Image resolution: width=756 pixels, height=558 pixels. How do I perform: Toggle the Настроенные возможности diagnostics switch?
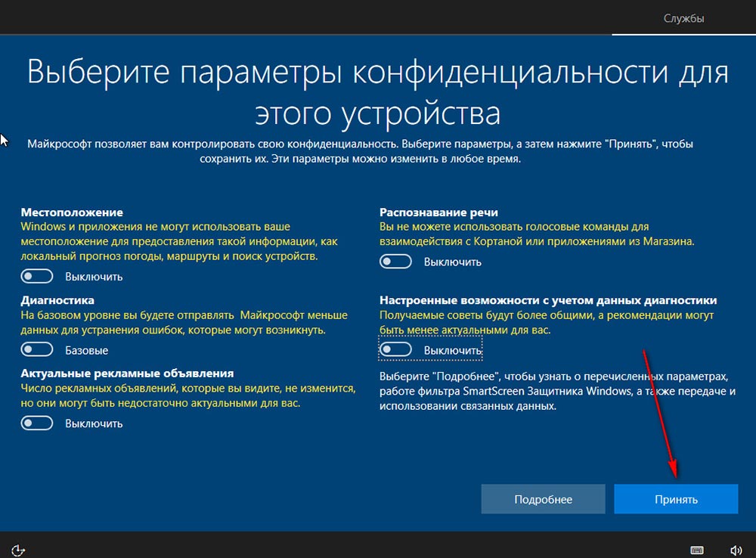coord(395,349)
